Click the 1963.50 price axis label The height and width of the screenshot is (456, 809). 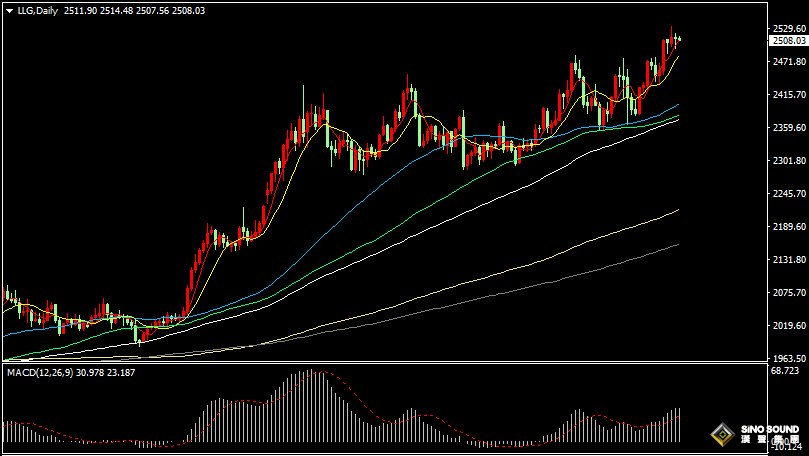[788, 358]
